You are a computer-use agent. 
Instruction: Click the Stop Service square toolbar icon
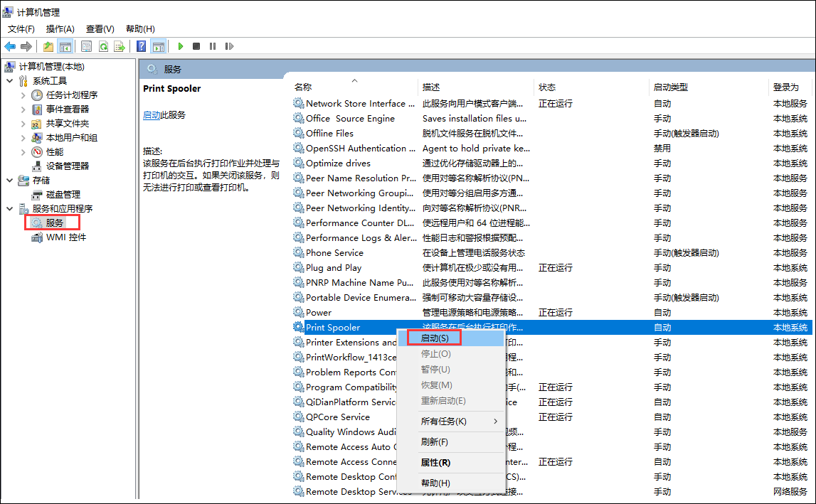[x=196, y=46]
